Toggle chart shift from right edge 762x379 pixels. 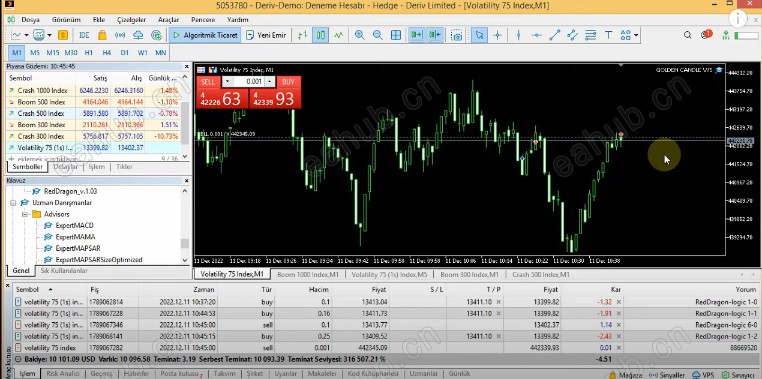pyautogui.click(x=434, y=35)
